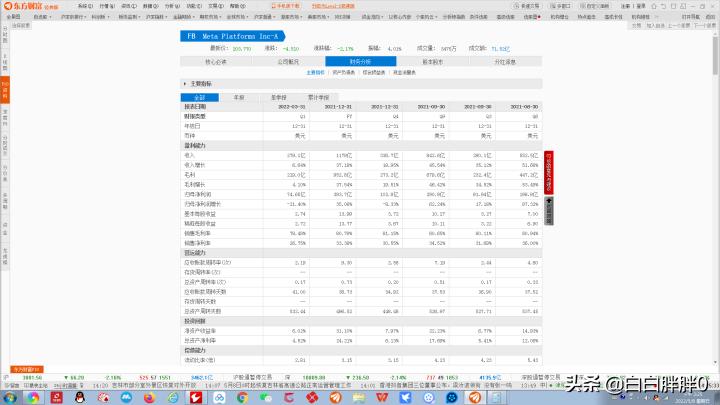Viewport: 720px width, 405px height.
Task: Open the active 东方财富 taskbar icon
Action: click(x=475, y=398)
